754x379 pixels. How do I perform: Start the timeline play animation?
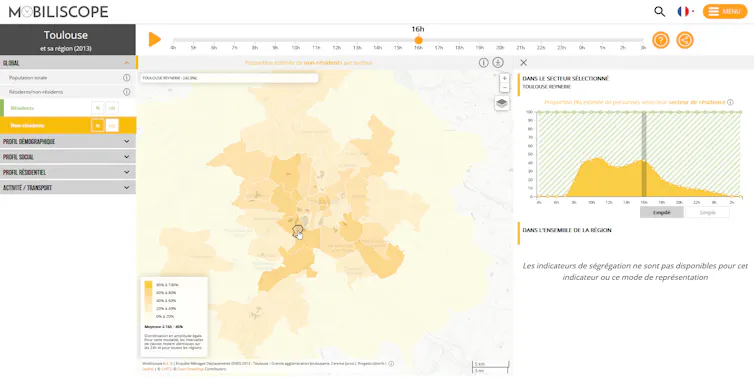point(154,39)
